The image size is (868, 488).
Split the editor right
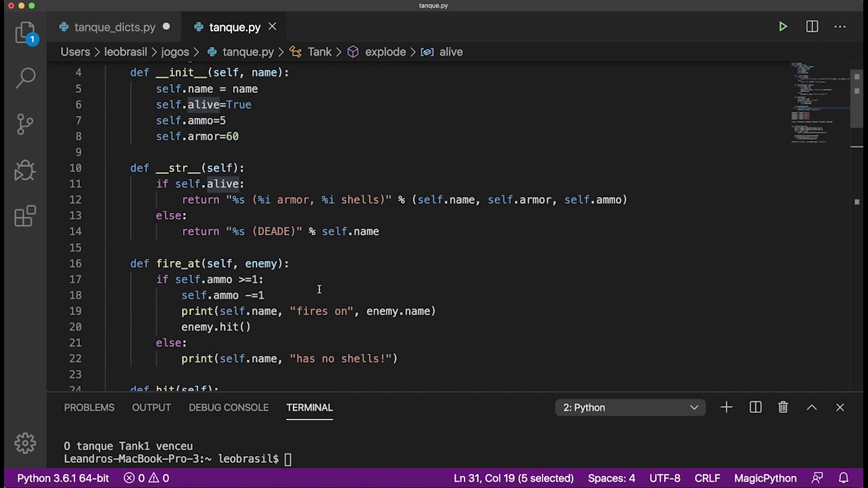point(812,27)
